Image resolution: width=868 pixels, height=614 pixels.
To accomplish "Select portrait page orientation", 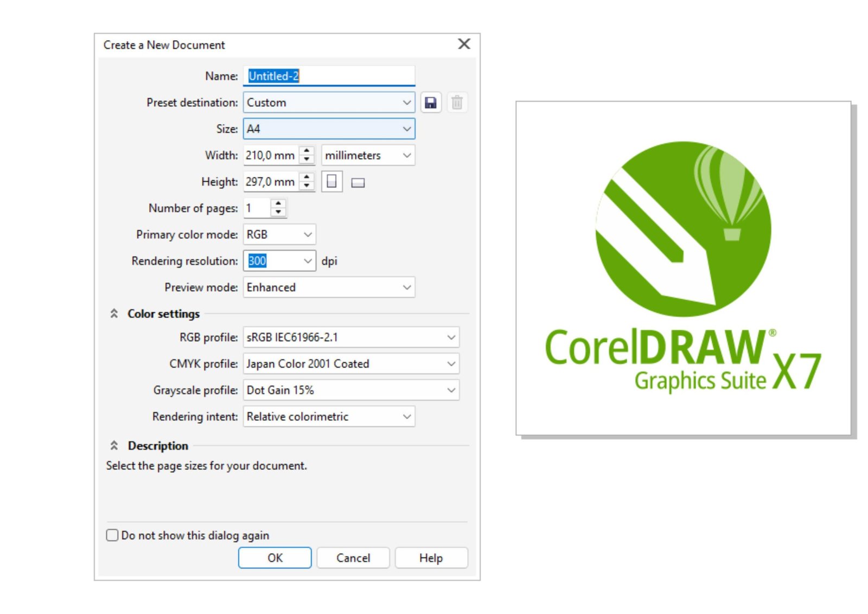I will click(332, 182).
